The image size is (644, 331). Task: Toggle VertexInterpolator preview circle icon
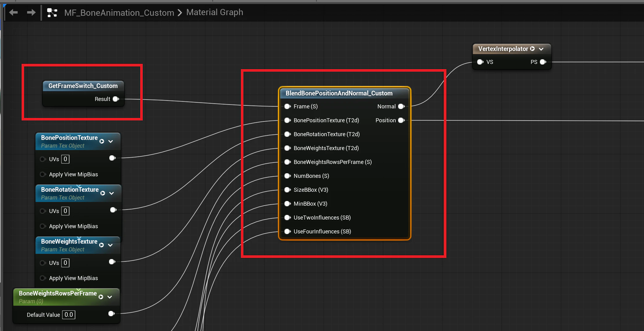(x=532, y=49)
